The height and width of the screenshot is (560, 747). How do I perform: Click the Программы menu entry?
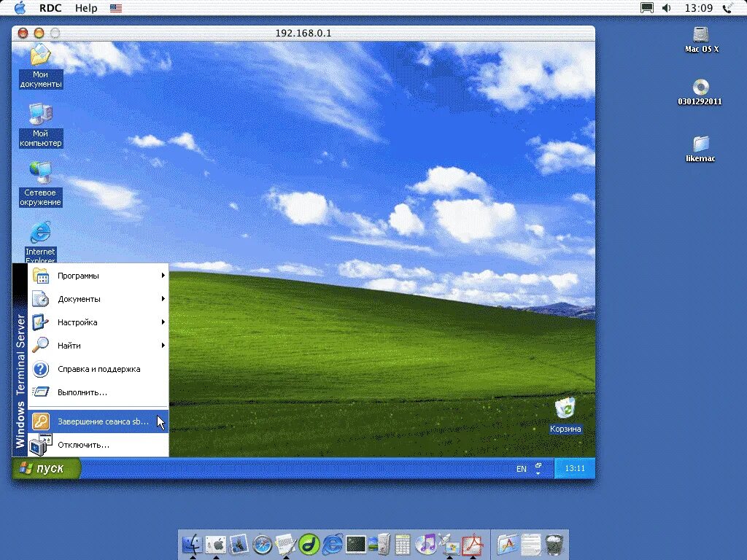pyautogui.click(x=98, y=276)
